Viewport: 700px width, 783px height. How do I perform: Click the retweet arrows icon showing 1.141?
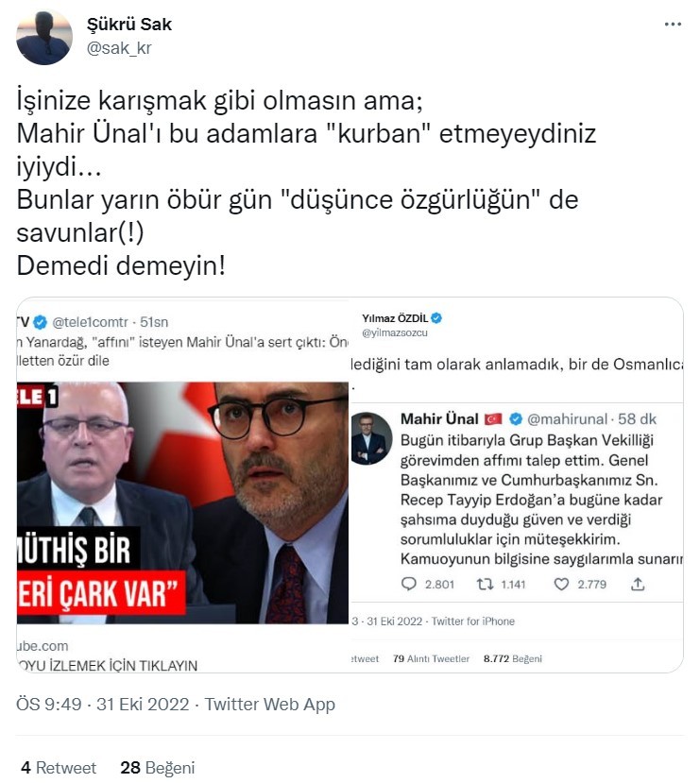tap(485, 584)
